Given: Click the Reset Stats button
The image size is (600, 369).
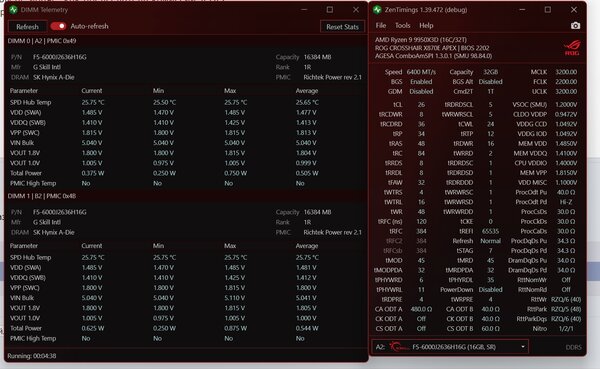Looking at the screenshot, I should [x=342, y=26].
